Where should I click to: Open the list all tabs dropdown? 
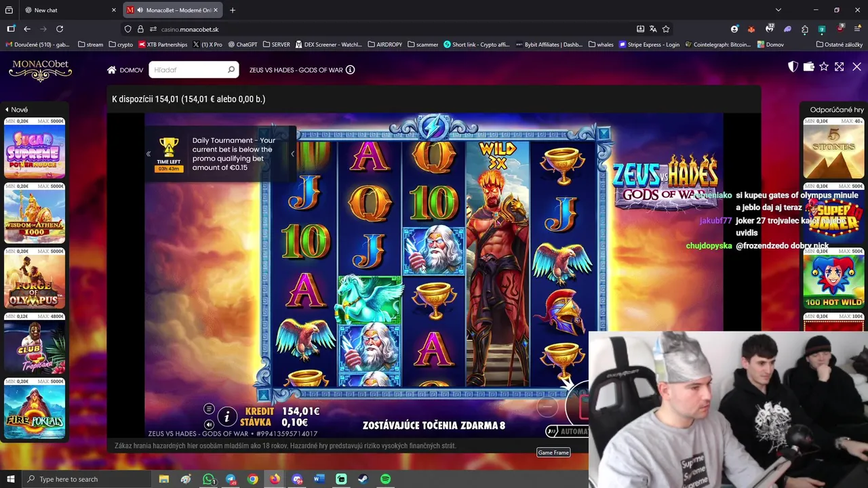coord(778,10)
